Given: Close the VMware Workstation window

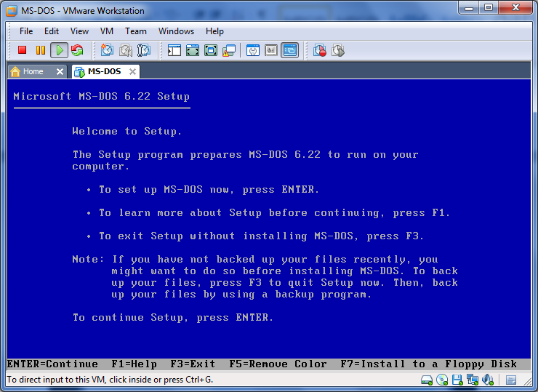Looking at the screenshot, I should click(515, 8).
